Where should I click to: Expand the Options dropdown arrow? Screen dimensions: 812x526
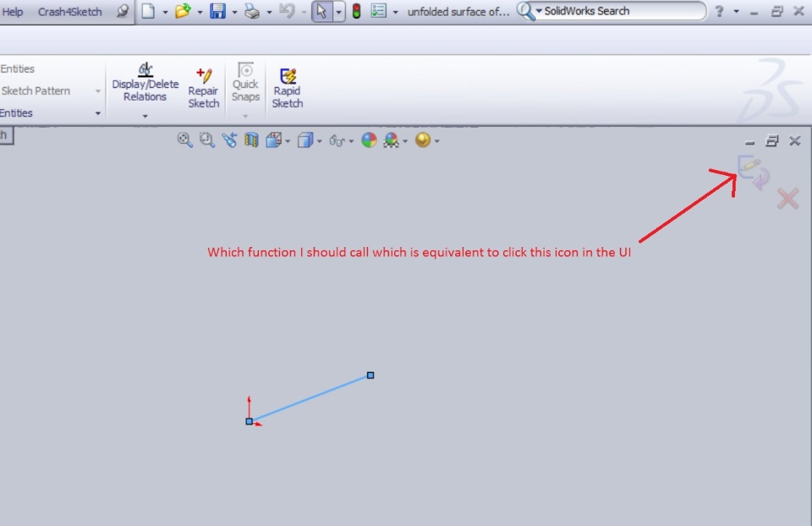[x=396, y=11]
